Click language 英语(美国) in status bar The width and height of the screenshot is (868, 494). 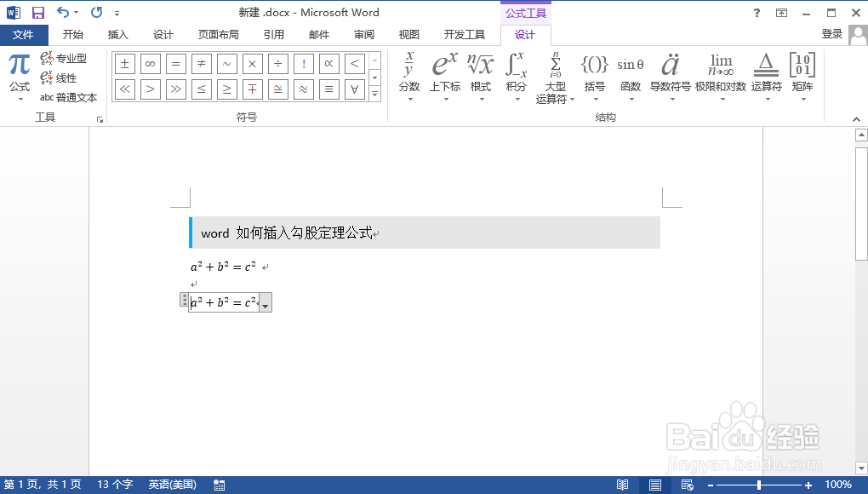click(172, 485)
